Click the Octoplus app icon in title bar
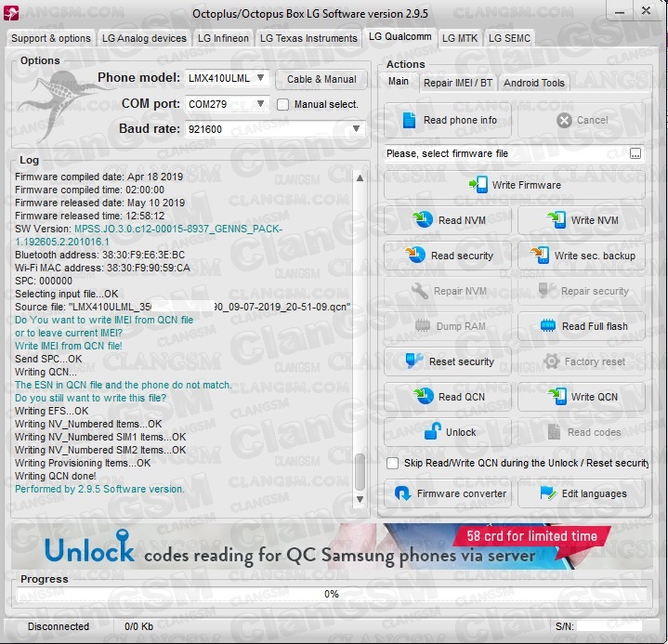This screenshot has height=644, width=668. 11,13
